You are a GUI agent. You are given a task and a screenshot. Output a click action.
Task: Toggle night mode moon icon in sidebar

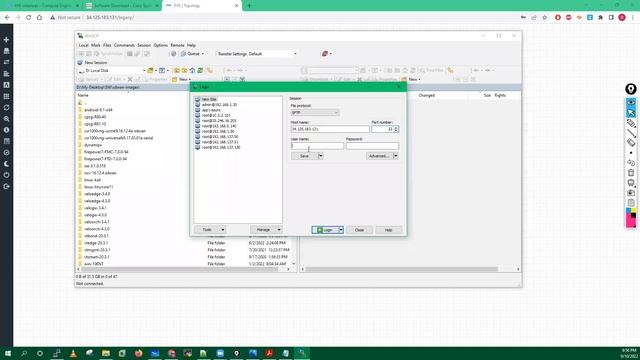point(6,164)
